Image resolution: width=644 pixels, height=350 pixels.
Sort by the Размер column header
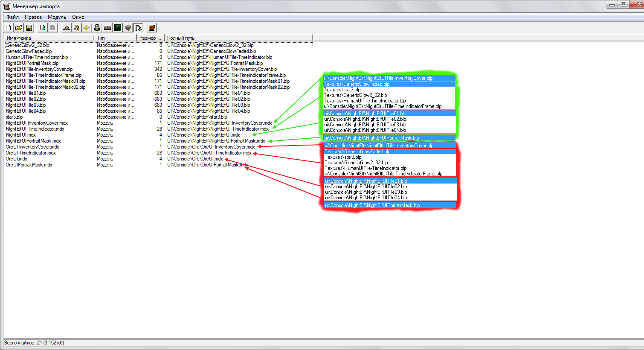[151, 38]
